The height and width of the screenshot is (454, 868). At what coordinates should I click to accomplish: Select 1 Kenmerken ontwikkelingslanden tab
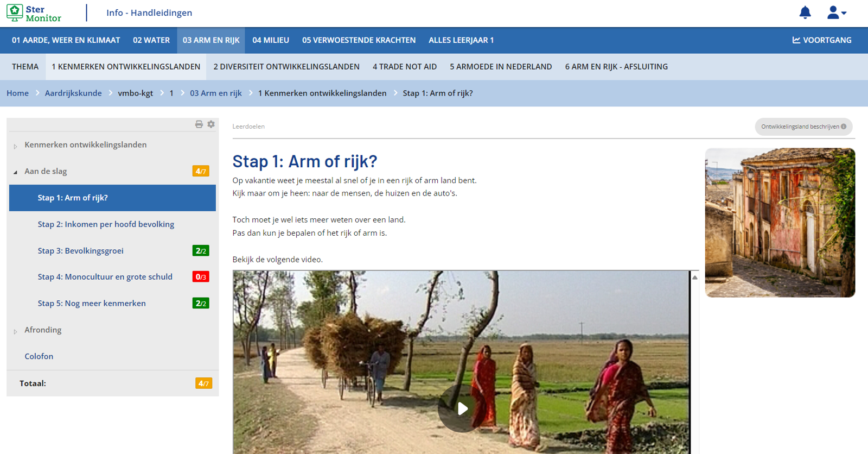pyautogui.click(x=126, y=67)
